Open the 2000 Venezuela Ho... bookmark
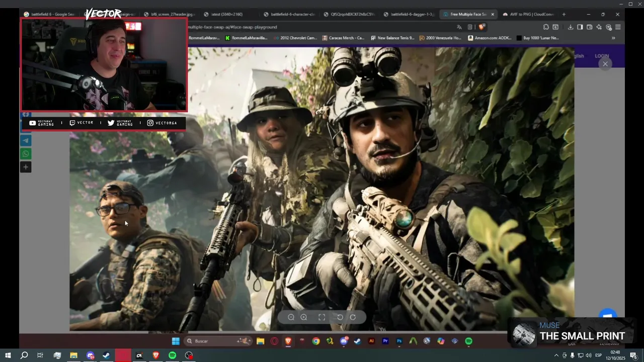This screenshot has width=644, height=362. (440, 38)
